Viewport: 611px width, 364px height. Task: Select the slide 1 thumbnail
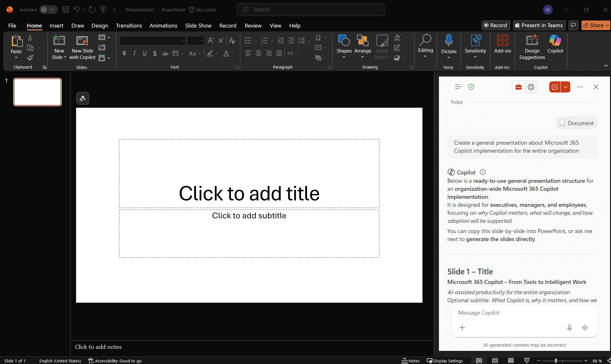tap(37, 92)
